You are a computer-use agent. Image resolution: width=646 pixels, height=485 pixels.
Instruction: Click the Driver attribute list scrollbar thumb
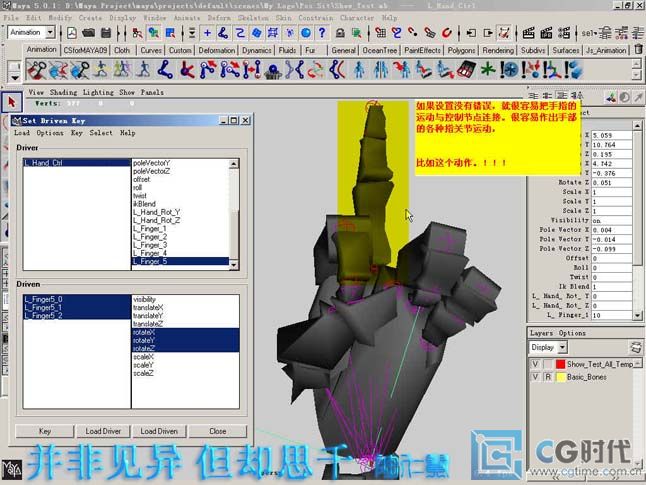point(234,235)
